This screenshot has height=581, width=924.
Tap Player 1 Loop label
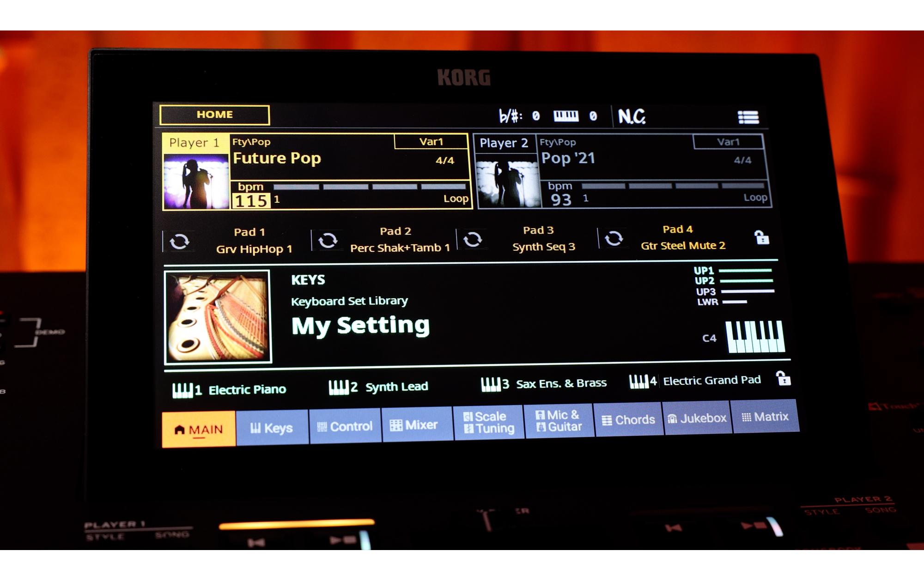click(x=456, y=199)
